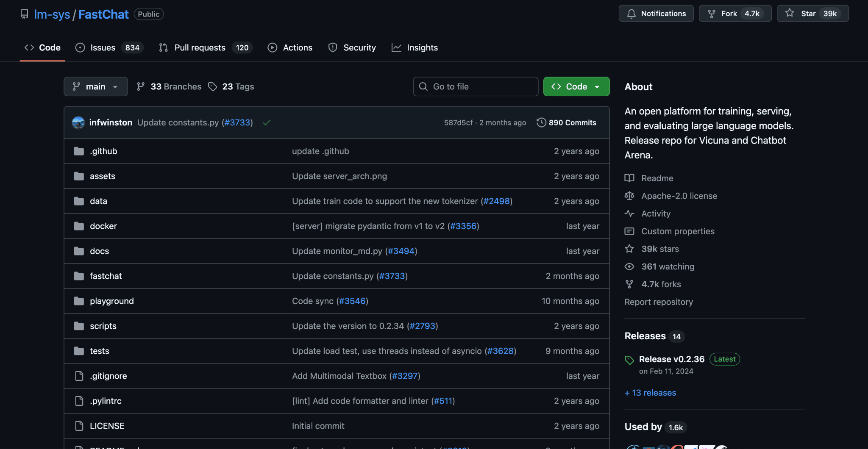
Task: Open the Notifications bell icon
Action: pyautogui.click(x=631, y=13)
